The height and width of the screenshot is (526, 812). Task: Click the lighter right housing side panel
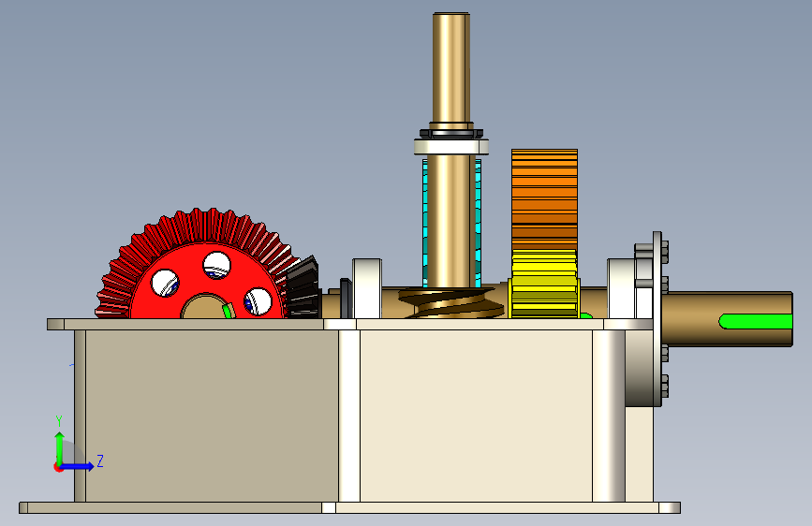click(x=476, y=416)
